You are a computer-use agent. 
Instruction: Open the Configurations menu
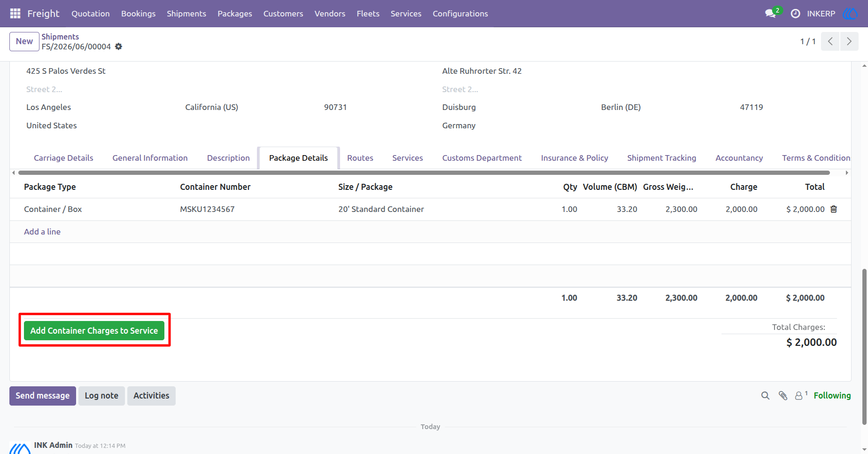460,14
